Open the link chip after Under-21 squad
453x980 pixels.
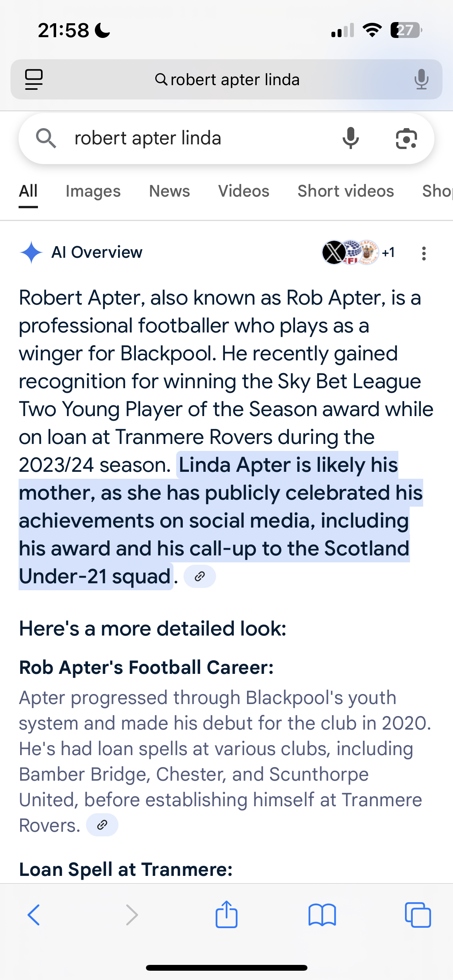coord(199,576)
